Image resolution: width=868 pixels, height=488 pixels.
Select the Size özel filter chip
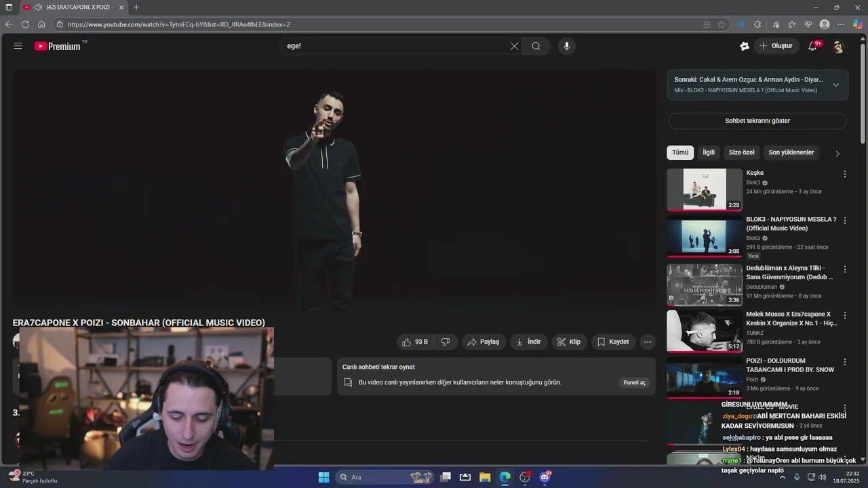click(x=742, y=152)
